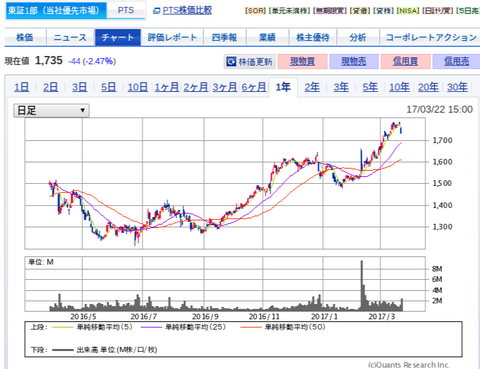Open the 株価 tab
This screenshot has width=480, height=369.
click(x=25, y=37)
